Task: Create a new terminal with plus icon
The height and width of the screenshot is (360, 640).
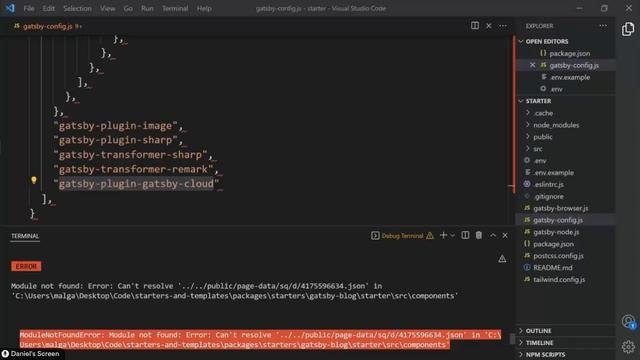Action: pyautogui.click(x=443, y=235)
